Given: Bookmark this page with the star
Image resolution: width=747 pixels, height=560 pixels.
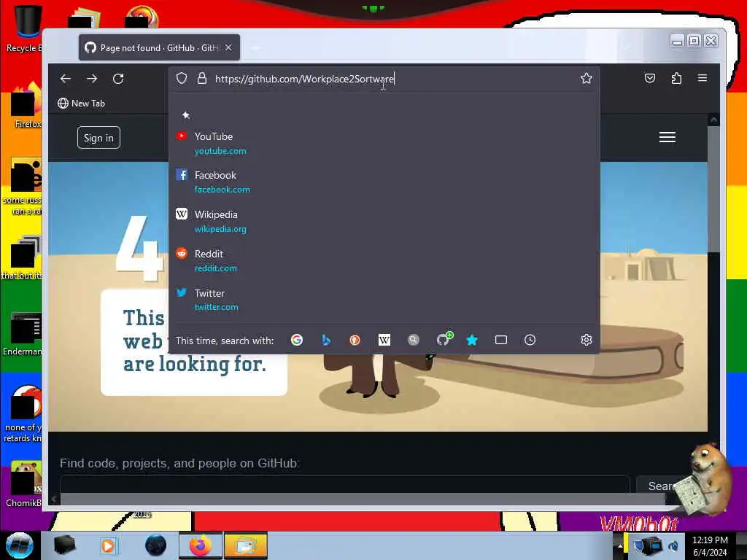Looking at the screenshot, I should [586, 78].
